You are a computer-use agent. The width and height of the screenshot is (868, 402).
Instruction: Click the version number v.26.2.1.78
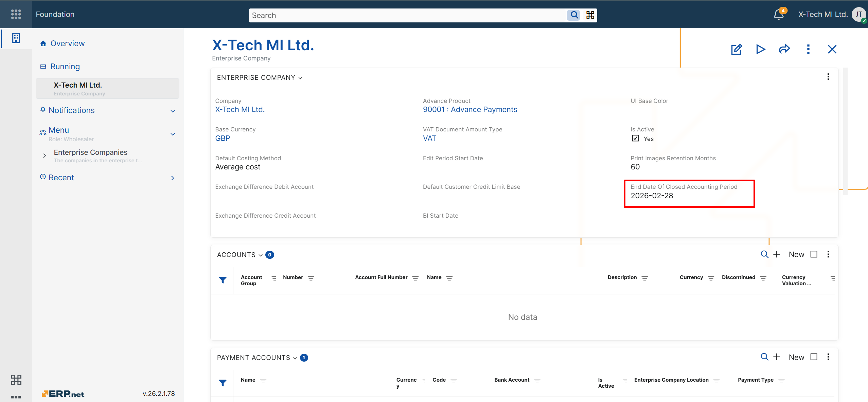coord(159,394)
